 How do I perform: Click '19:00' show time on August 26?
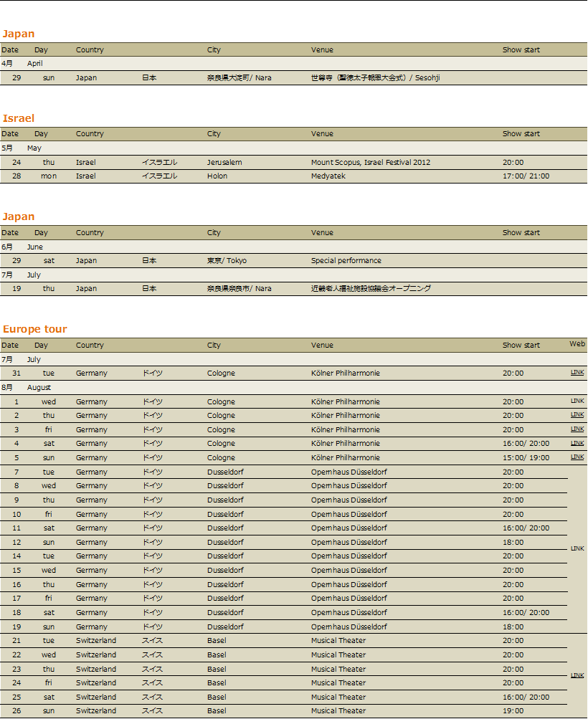(x=513, y=710)
